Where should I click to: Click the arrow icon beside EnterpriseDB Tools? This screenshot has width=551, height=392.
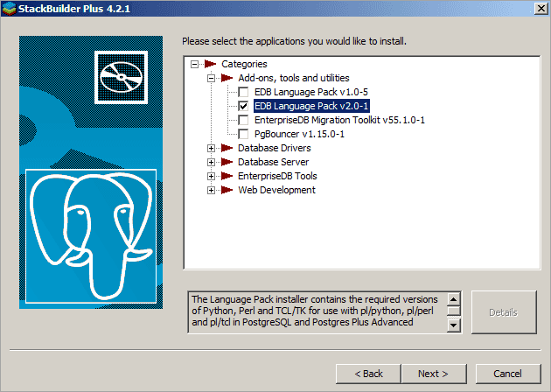tap(227, 176)
